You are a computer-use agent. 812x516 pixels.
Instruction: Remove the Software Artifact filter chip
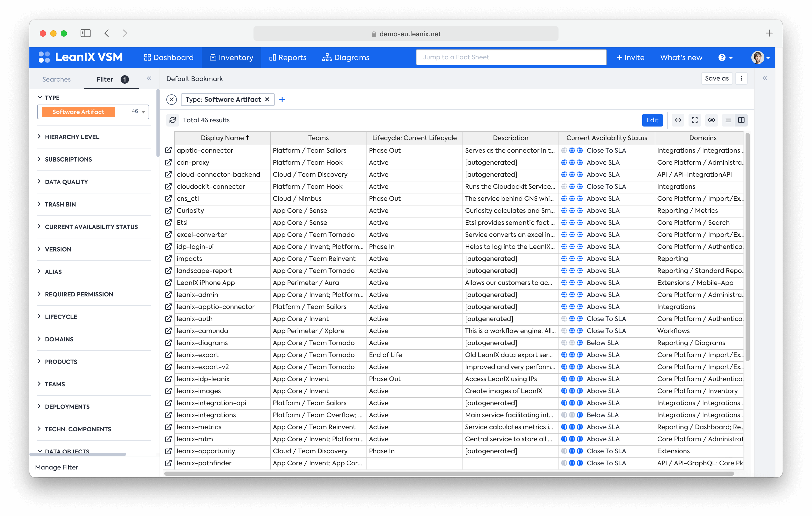pyautogui.click(x=267, y=99)
